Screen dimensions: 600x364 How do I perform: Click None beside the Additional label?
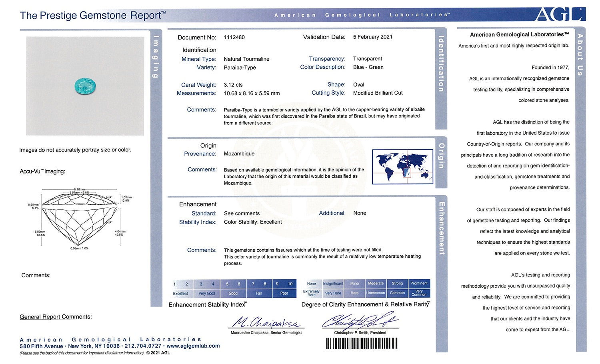pyautogui.click(x=360, y=213)
